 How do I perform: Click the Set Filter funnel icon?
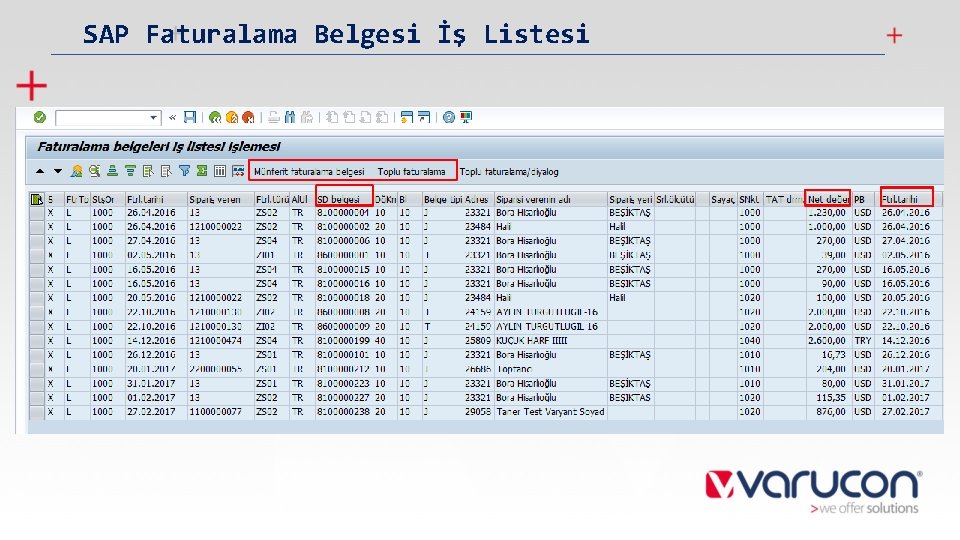pyautogui.click(x=184, y=171)
